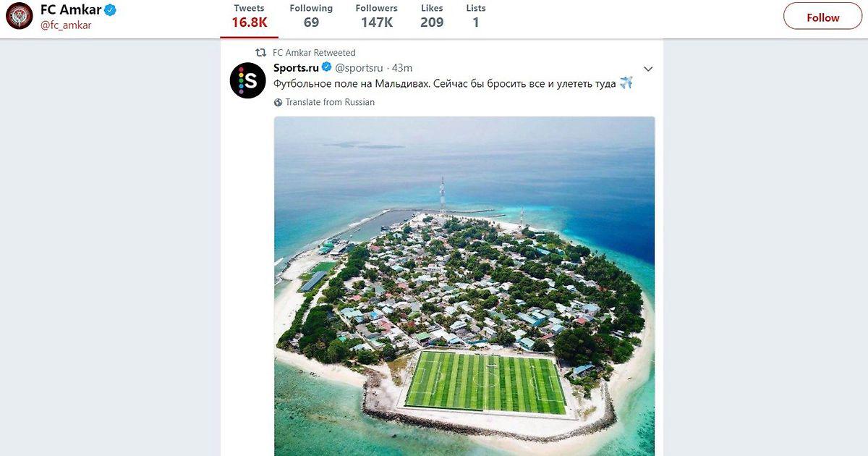Open the @fc_amkar handle link
Image resolution: width=868 pixels, height=456 pixels.
pyautogui.click(x=66, y=25)
